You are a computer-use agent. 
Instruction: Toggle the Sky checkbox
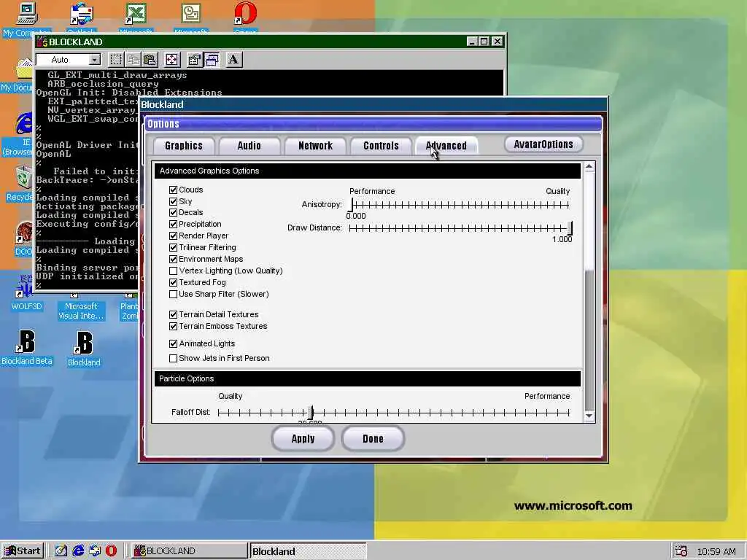pos(174,201)
